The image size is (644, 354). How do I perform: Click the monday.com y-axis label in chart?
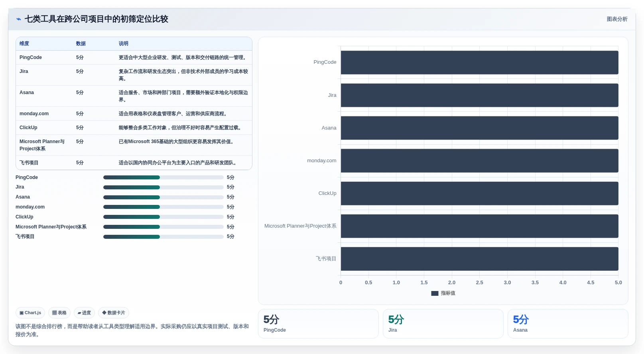click(x=322, y=161)
